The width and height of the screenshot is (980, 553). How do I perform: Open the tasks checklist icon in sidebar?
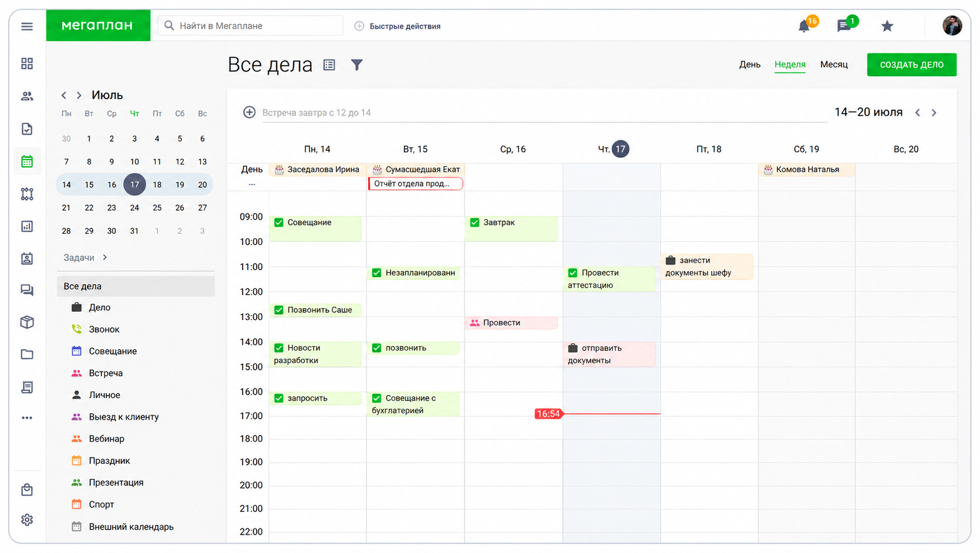[27, 129]
